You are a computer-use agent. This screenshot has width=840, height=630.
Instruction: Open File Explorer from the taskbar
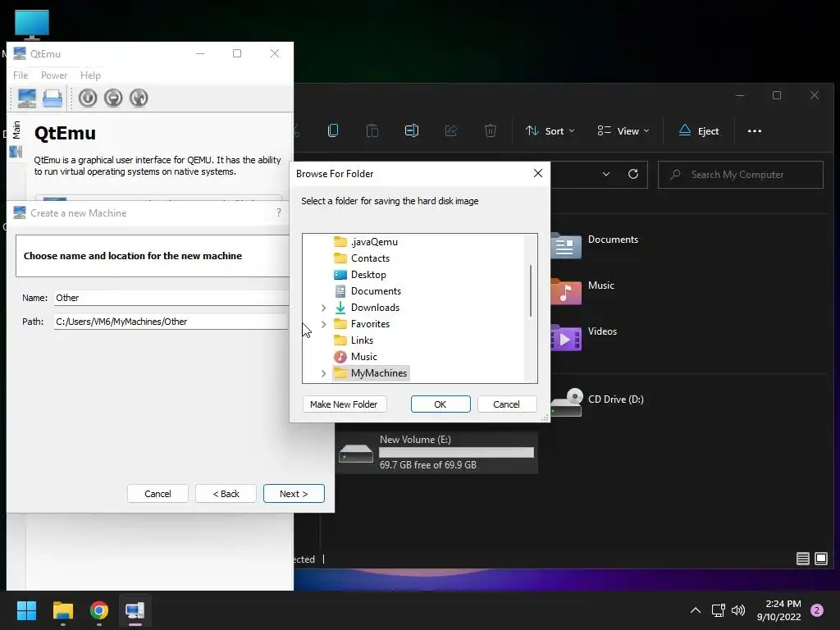62,610
